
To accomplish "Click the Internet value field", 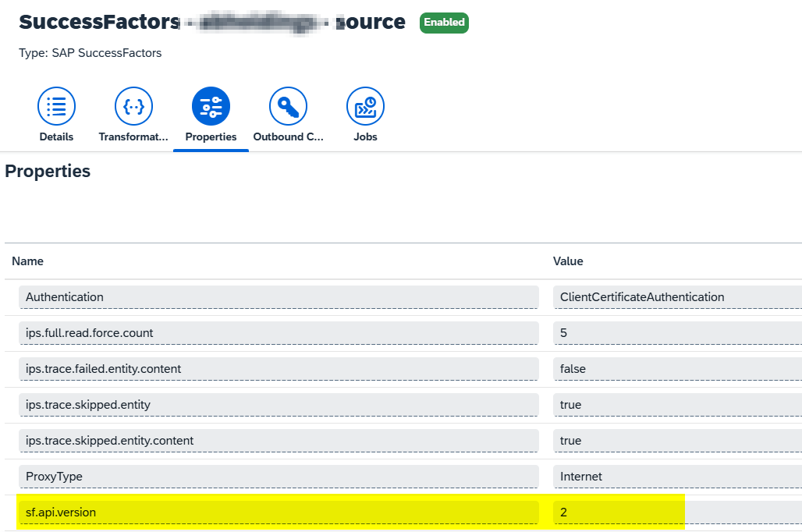I will point(677,477).
